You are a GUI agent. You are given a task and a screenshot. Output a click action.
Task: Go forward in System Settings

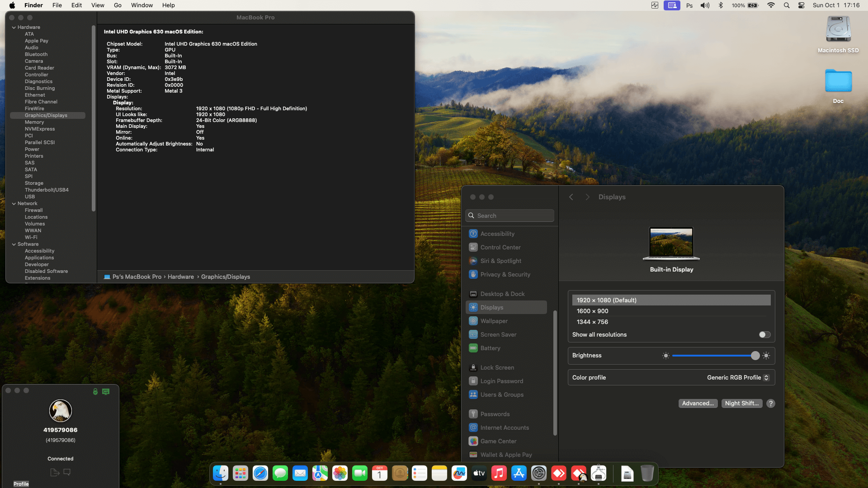[588, 197]
